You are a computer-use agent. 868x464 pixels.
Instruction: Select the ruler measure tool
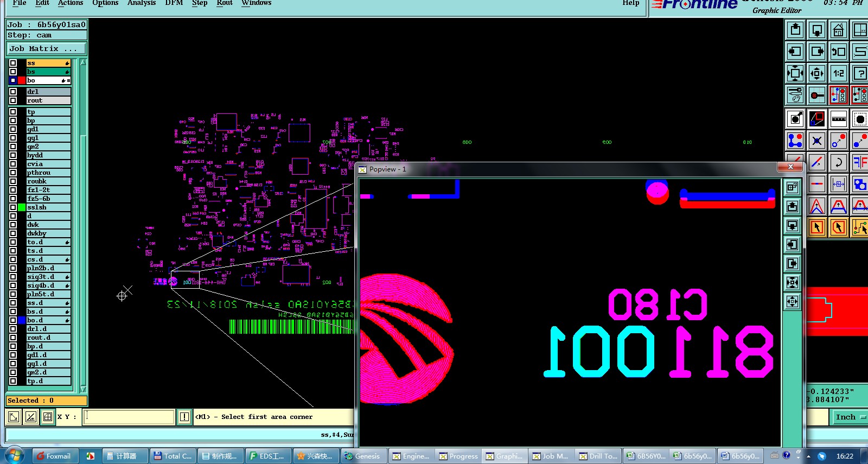pos(839,118)
